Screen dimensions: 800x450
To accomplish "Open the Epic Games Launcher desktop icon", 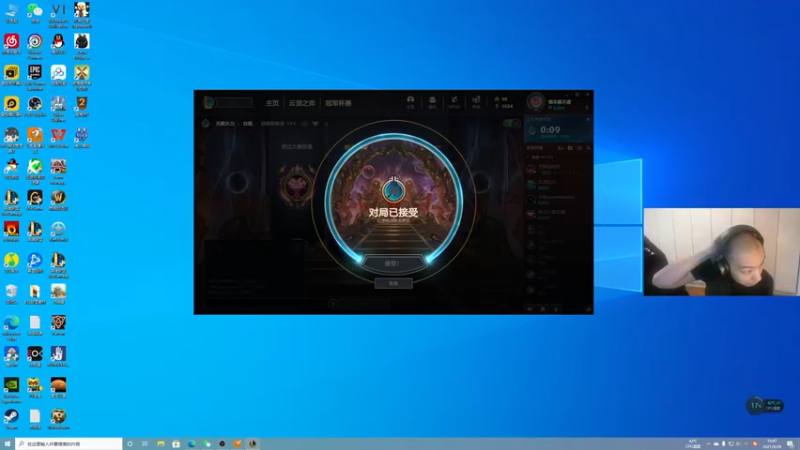I will coord(35,77).
